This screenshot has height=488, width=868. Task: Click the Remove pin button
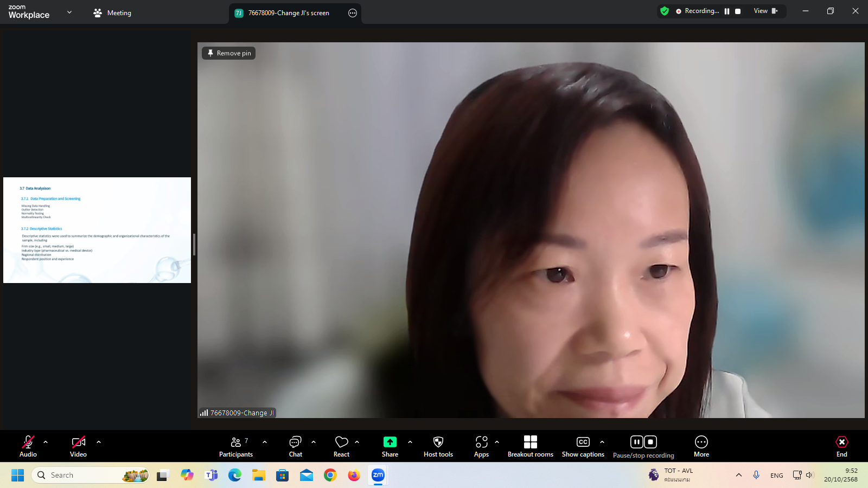tap(228, 53)
